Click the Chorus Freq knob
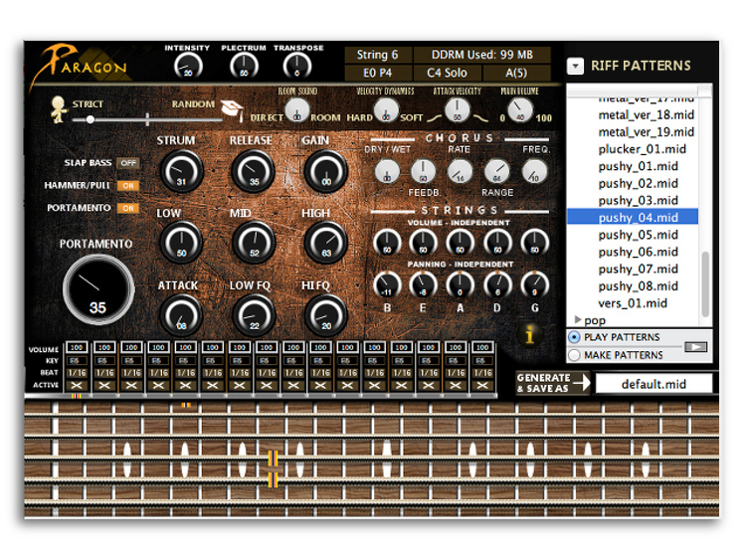Viewport: 746px width, 560px height. click(535, 171)
